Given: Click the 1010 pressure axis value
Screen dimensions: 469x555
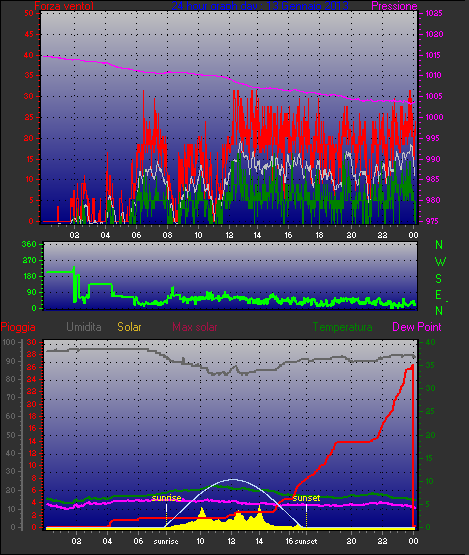Looking at the screenshot, I should (x=434, y=75).
